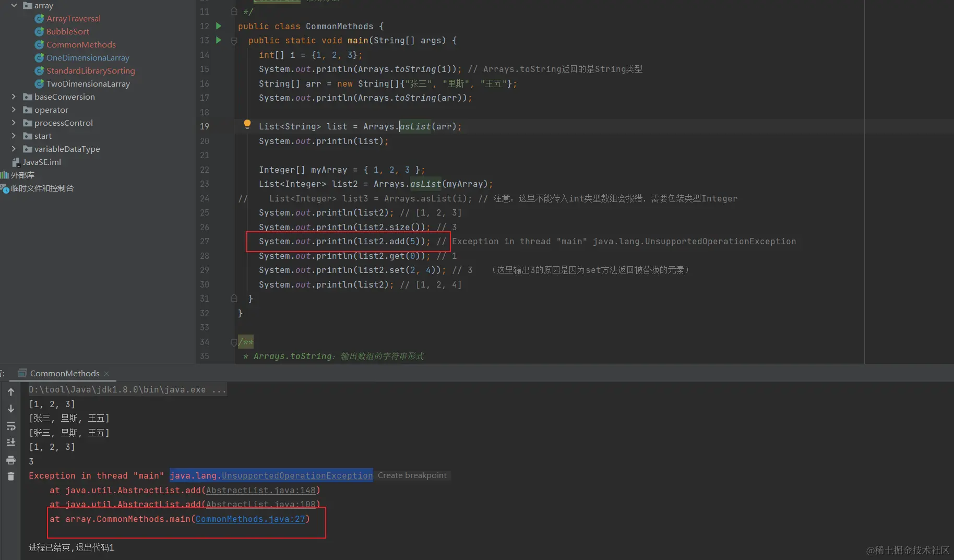Click the Create breakpoint link
This screenshot has height=560, width=954.
click(x=412, y=475)
